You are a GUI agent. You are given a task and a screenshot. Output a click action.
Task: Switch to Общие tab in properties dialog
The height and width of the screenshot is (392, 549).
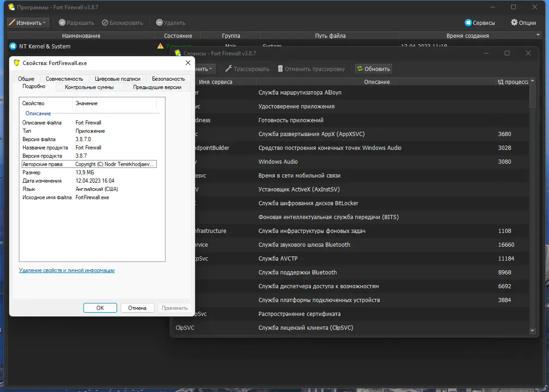coord(26,79)
